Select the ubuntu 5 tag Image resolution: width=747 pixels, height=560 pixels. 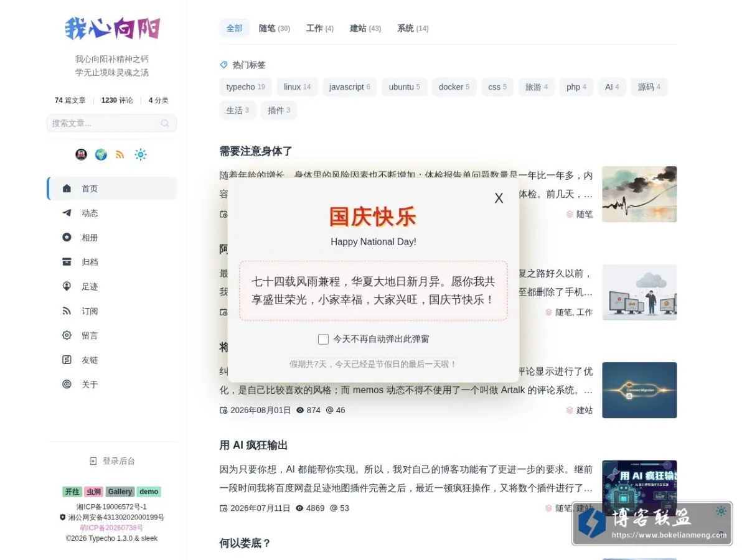click(x=405, y=87)
